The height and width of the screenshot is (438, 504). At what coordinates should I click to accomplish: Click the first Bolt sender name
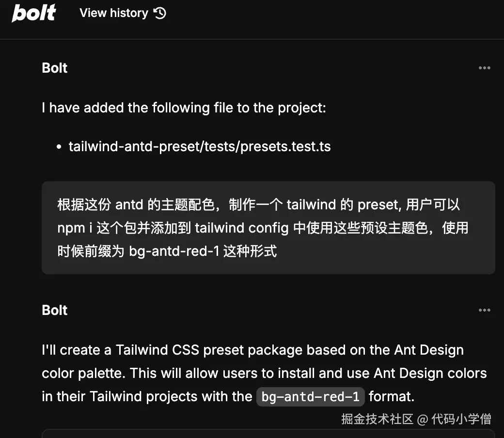54,68
